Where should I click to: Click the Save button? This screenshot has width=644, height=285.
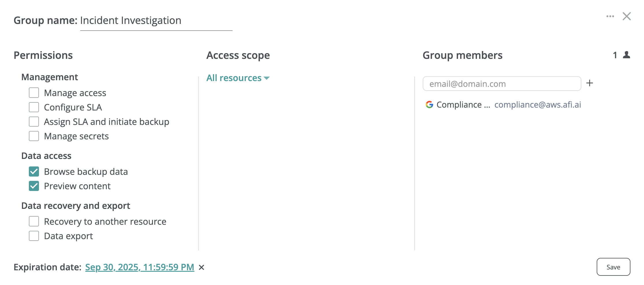pos(613,267)
